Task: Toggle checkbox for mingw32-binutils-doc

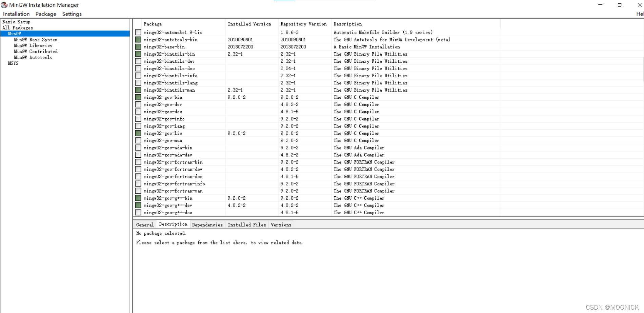Action: (138, 68)
